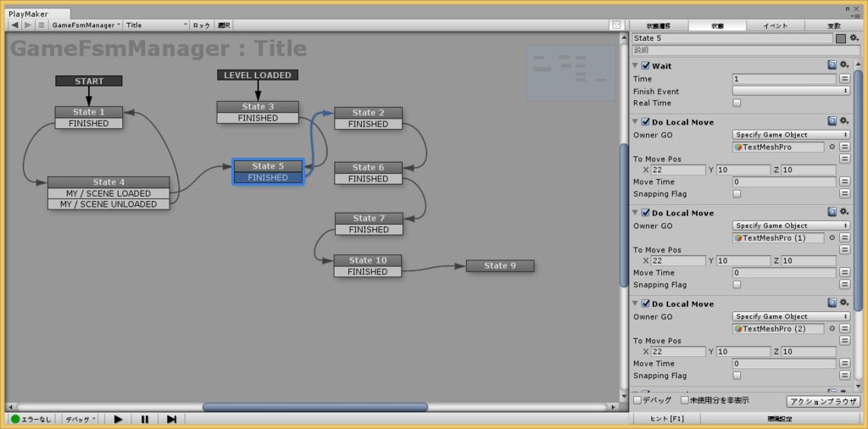The image size is (868, 429).
Task: Open help for the Wait action
Action: point(832,65)
